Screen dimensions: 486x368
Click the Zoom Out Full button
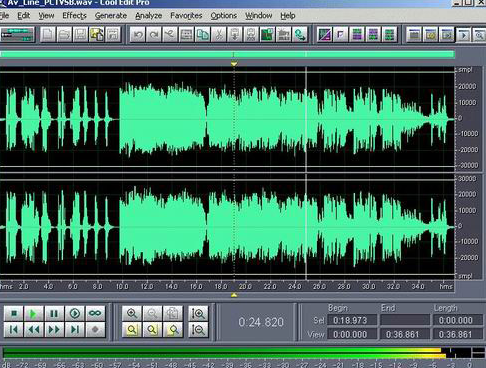[172, 313]
